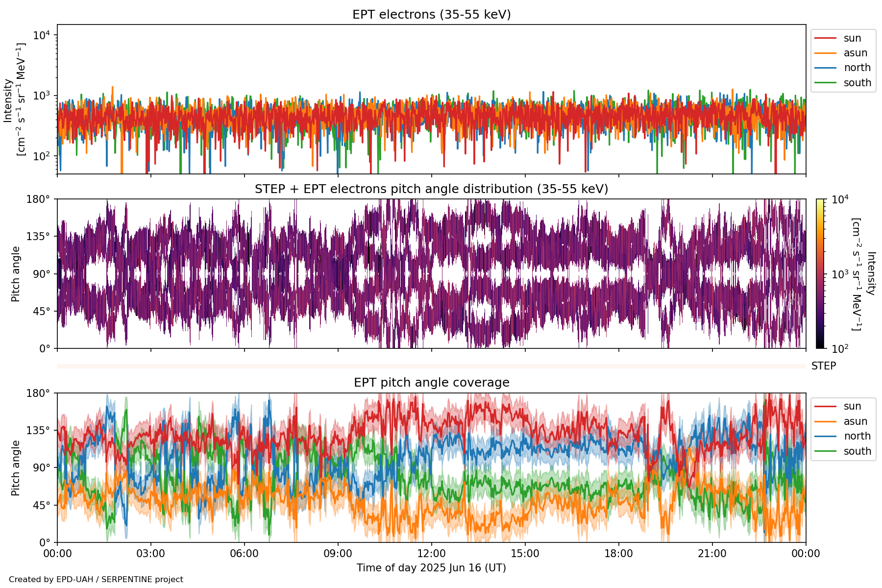The image size is (882, 588).
Task: Click the EPT electrons (35-55 keV) title
Action: pyautogui.click(x=431, y=15)
